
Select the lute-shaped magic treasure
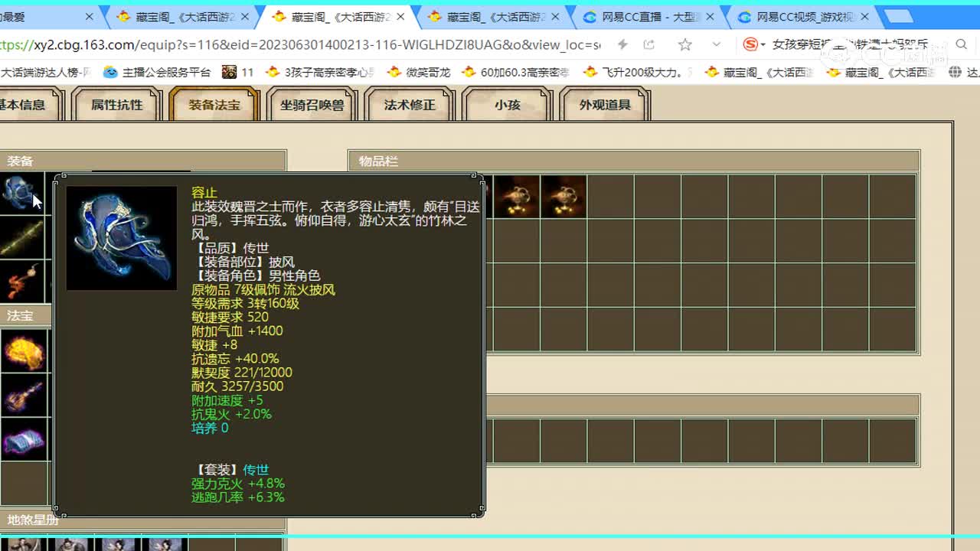point(23,395)
